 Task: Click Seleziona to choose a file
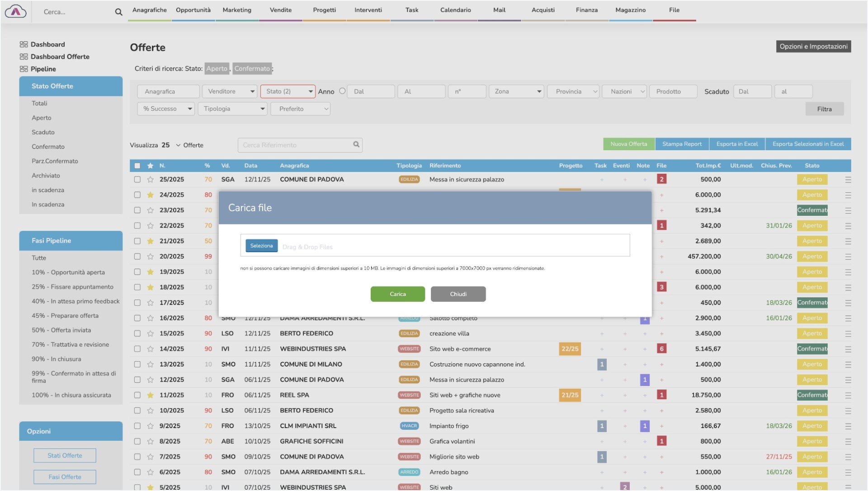pyautogui.click(x=261, y=246)
